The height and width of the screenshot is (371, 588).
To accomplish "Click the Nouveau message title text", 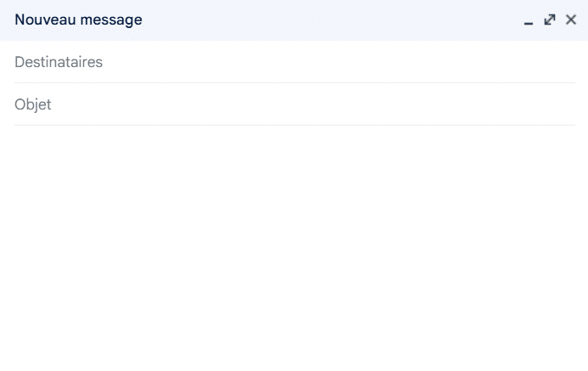I will point(78,20).
